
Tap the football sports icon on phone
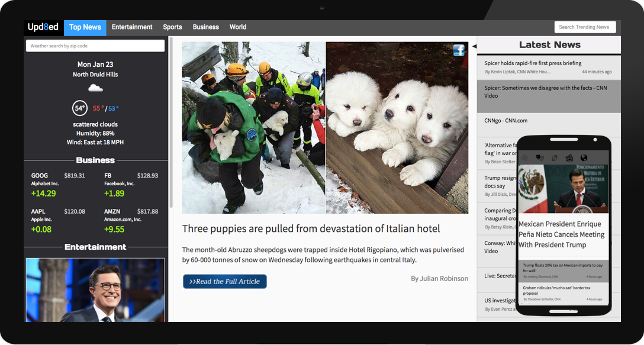pyautogui.click(x=554, y=158)
